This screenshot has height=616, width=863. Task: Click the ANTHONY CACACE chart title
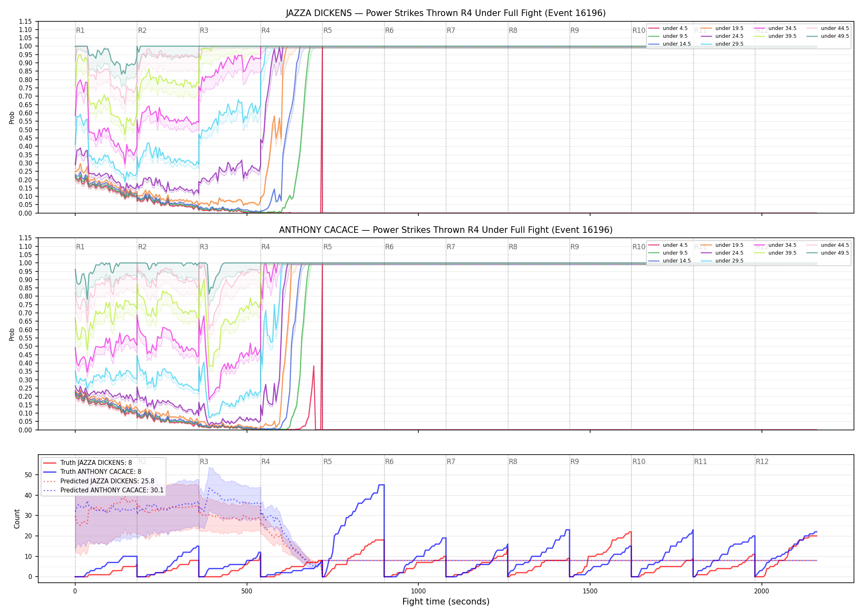pyautogui.click(x=445, y=230)
